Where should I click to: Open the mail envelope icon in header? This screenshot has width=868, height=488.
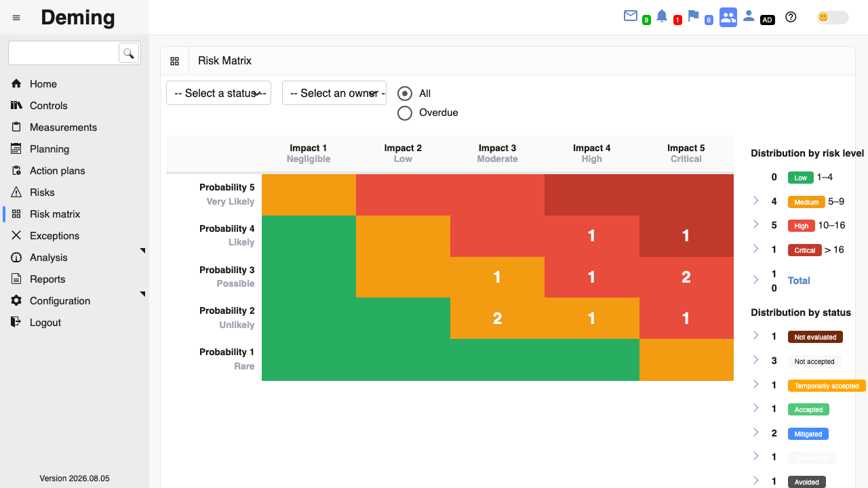tap(631, 16)
